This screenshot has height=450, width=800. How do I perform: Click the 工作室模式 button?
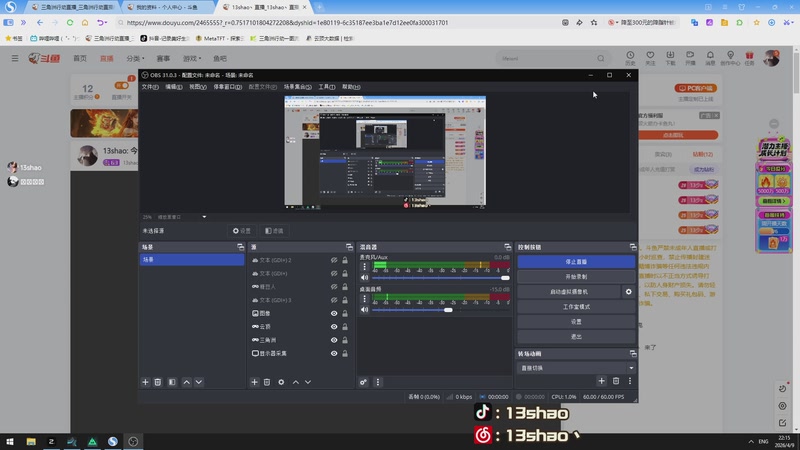[x=576, y=307]
